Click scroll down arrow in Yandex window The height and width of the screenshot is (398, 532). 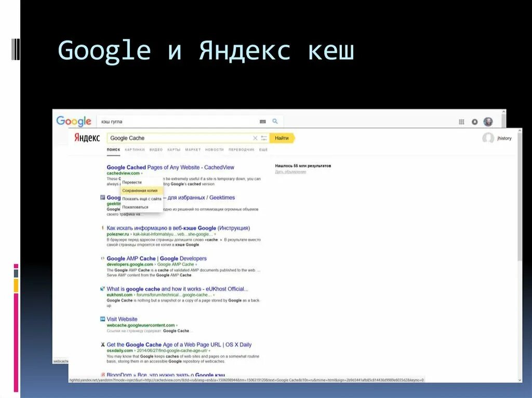coord(520,380)
